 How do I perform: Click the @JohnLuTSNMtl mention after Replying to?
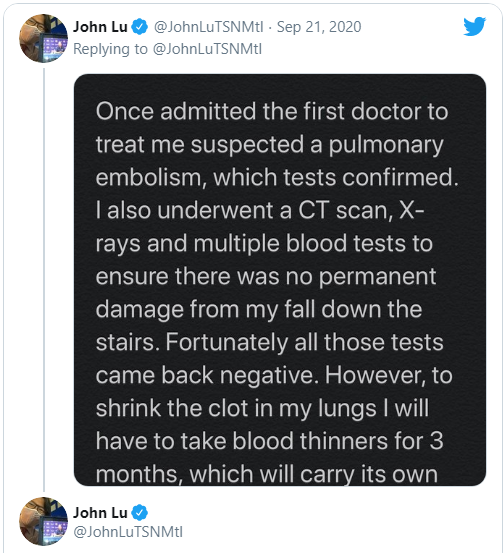click(x=207, y=49)
